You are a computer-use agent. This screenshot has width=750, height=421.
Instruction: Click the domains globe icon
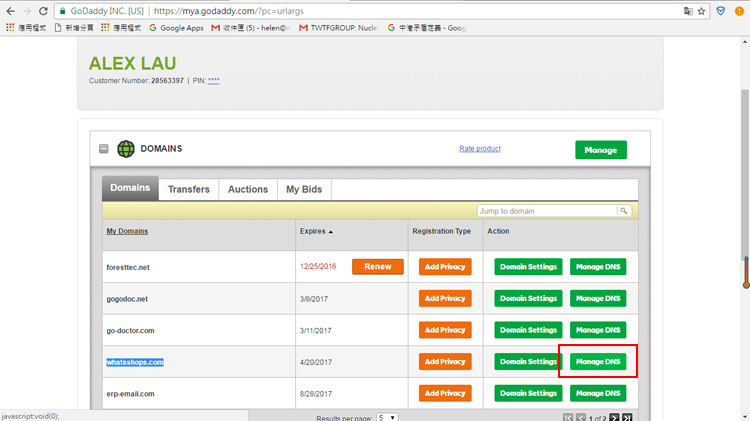(126, 149)
